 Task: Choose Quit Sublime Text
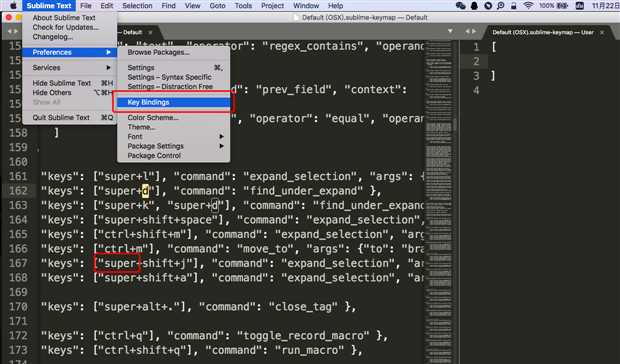point(70,117)
